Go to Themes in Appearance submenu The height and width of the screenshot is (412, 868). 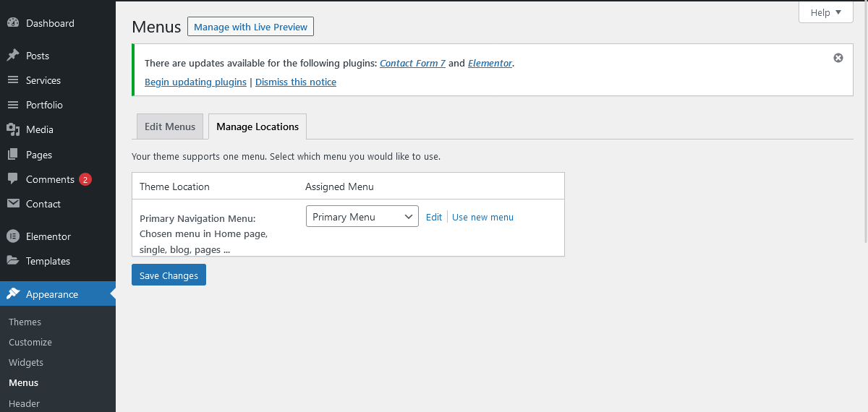(25, 322)
